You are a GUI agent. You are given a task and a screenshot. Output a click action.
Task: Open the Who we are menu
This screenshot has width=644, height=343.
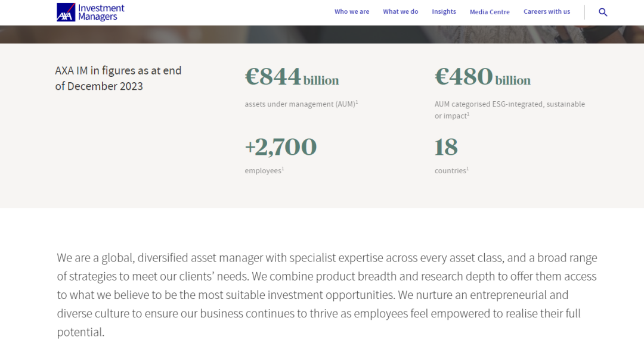352,12
